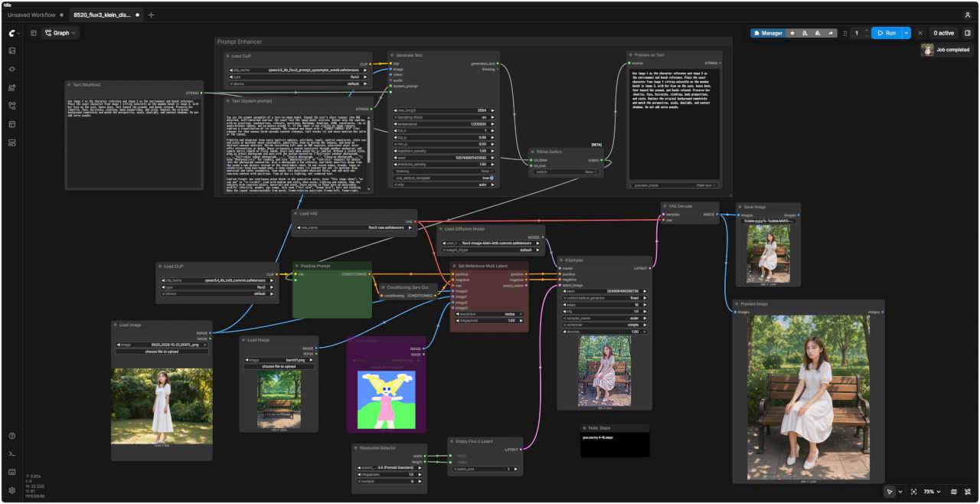Open the Help center icon
Screen dimensions: 980x504
12,436
